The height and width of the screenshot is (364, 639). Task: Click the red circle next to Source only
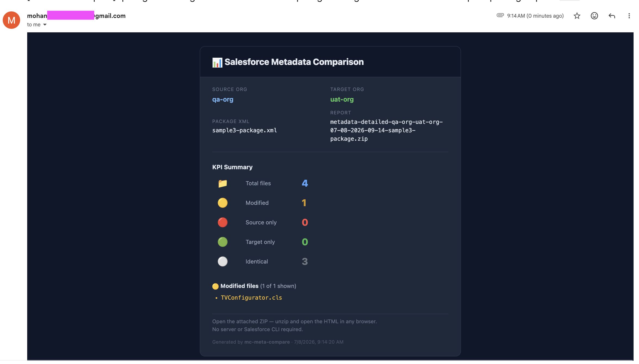click(222, 222)
